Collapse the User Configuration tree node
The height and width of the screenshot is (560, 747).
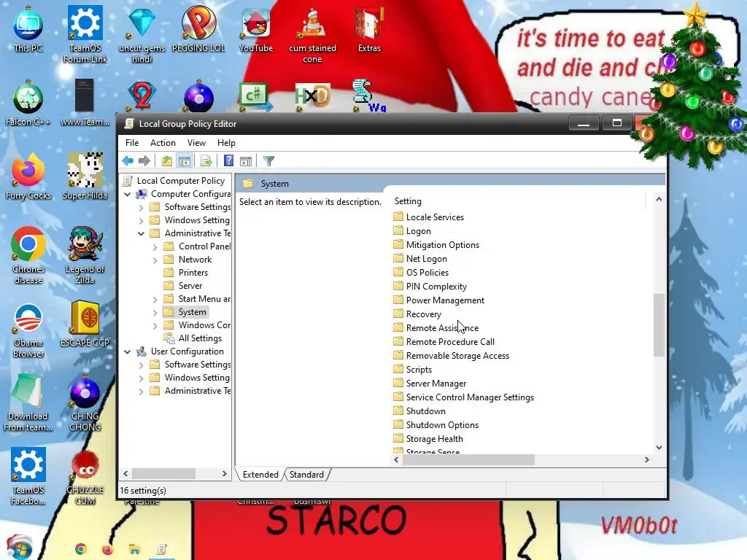point(127,352)
